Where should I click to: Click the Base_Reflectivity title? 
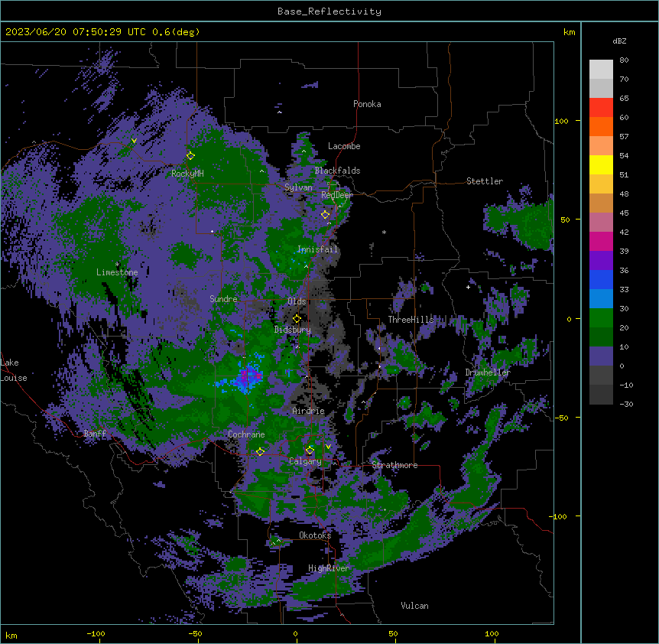coord(329,11)
